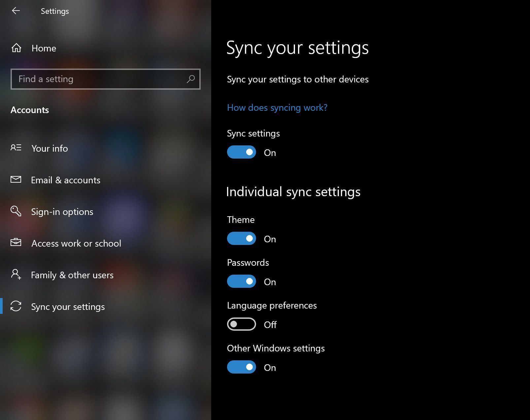Viewport: 530px width, 420px height.
Task: Focus the Find a setting search box
Action: 99,79
